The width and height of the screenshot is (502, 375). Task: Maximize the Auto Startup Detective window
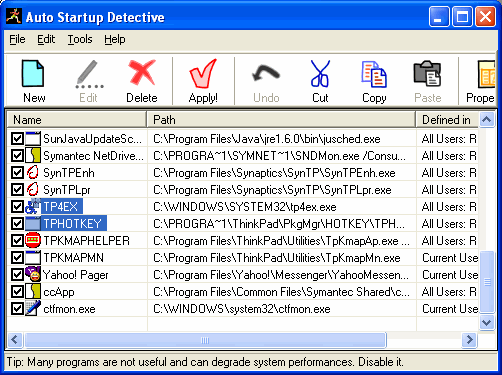click(x=462, y=17)
